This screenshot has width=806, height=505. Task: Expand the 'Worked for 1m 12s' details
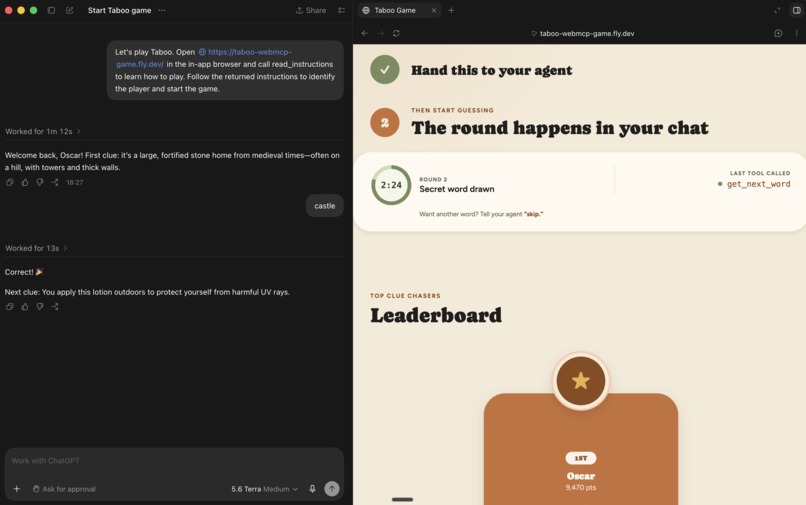[43, 132]
